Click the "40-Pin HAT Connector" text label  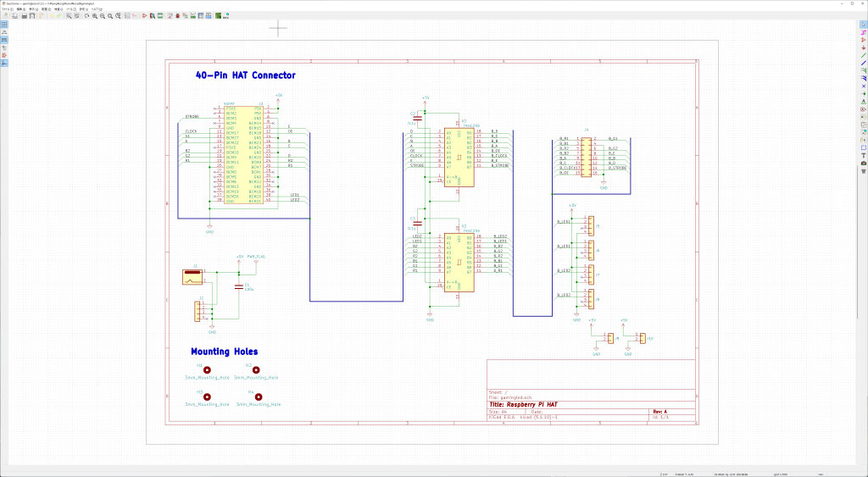pos(245,75)
